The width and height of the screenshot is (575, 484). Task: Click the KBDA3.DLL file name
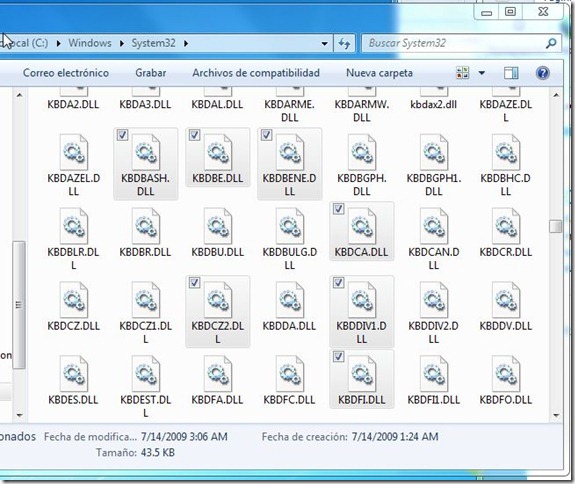[x=146, y=104]
